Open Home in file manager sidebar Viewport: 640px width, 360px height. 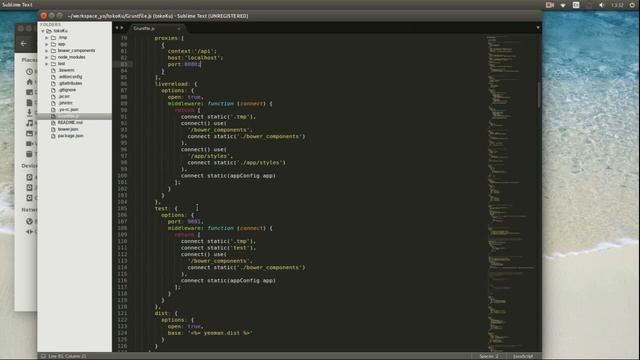pos(29,82)
